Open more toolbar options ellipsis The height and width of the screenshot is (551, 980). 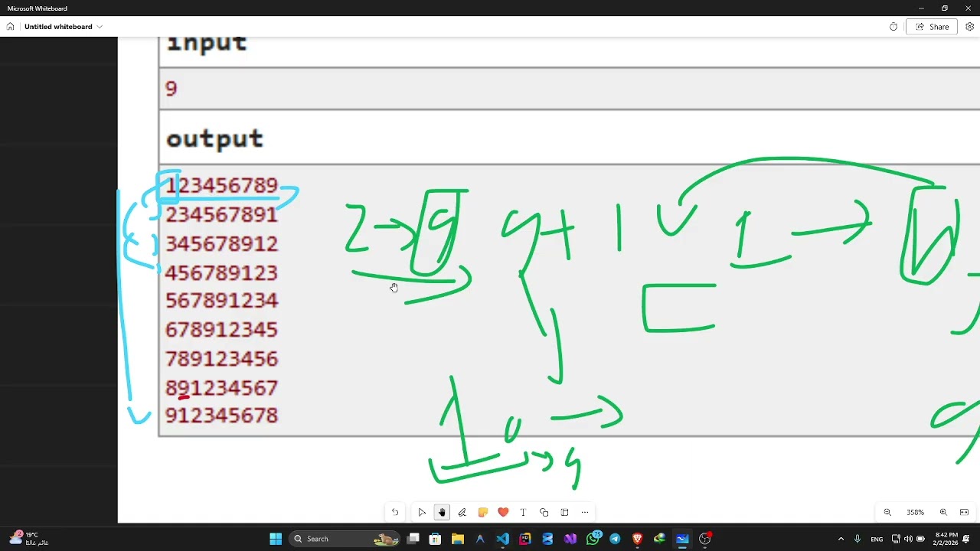click(x=585, y=512)
